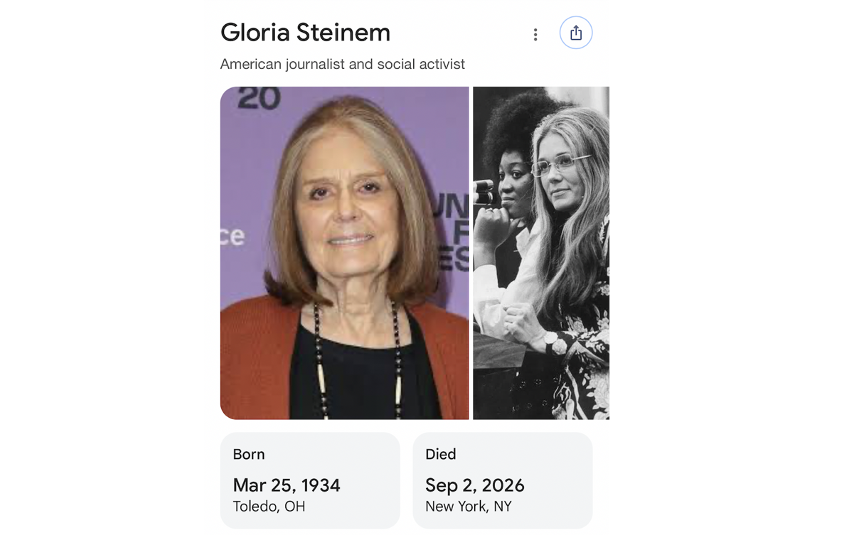Open the large color portrait photo

pyautogui.click(x=344, y=253)
